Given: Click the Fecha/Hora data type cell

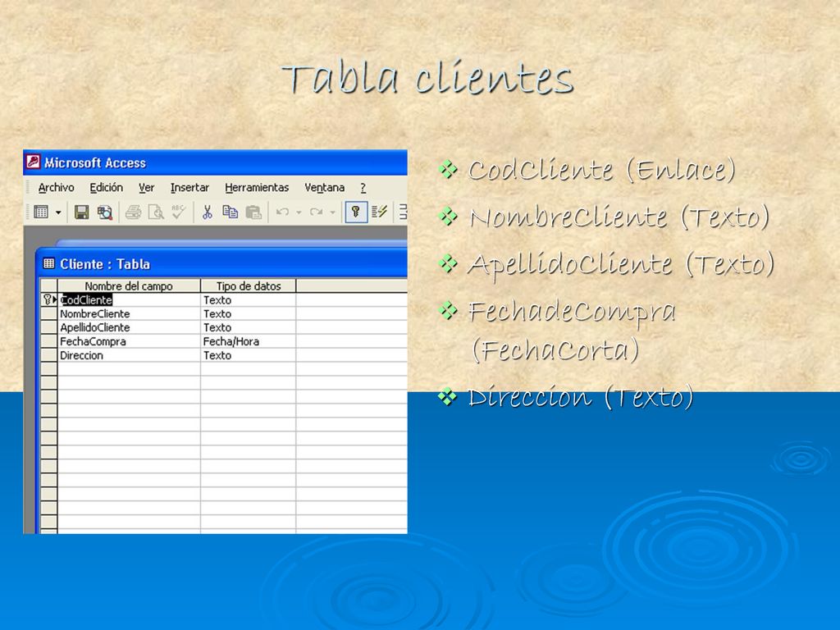Looking at the screenshot, I should [x=248, y=341].
